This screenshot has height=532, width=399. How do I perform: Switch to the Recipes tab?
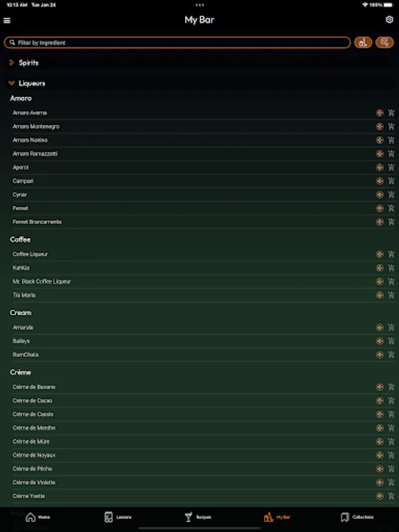(198, 517)
